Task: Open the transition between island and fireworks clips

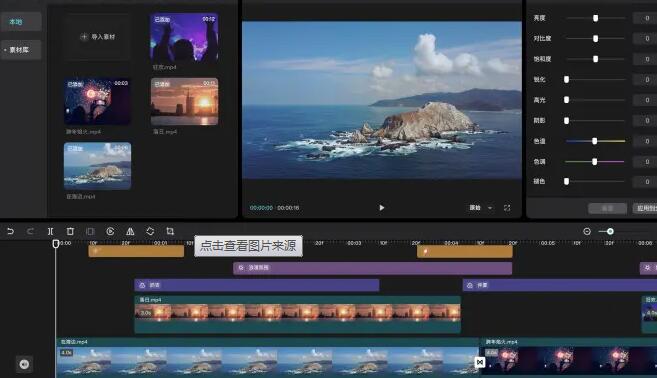Action: 480,362
